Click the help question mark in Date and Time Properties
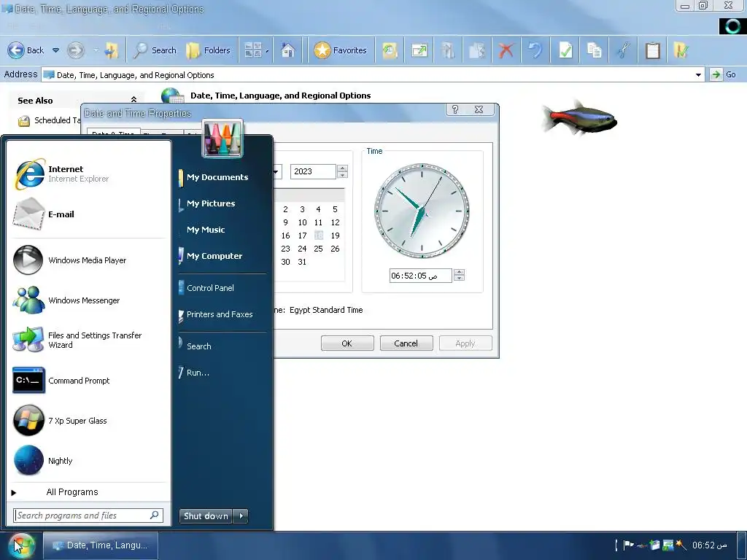This screenshot has height=560, width=747. coord(455,109)
